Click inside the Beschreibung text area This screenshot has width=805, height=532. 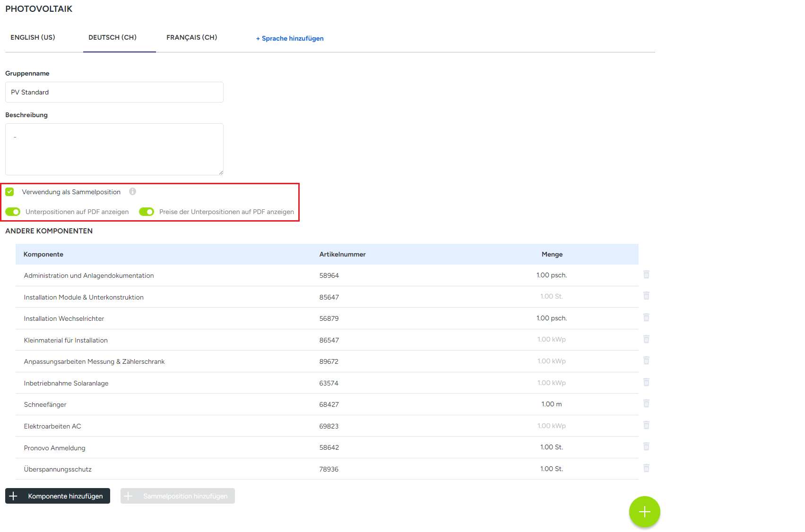[114, 149]
